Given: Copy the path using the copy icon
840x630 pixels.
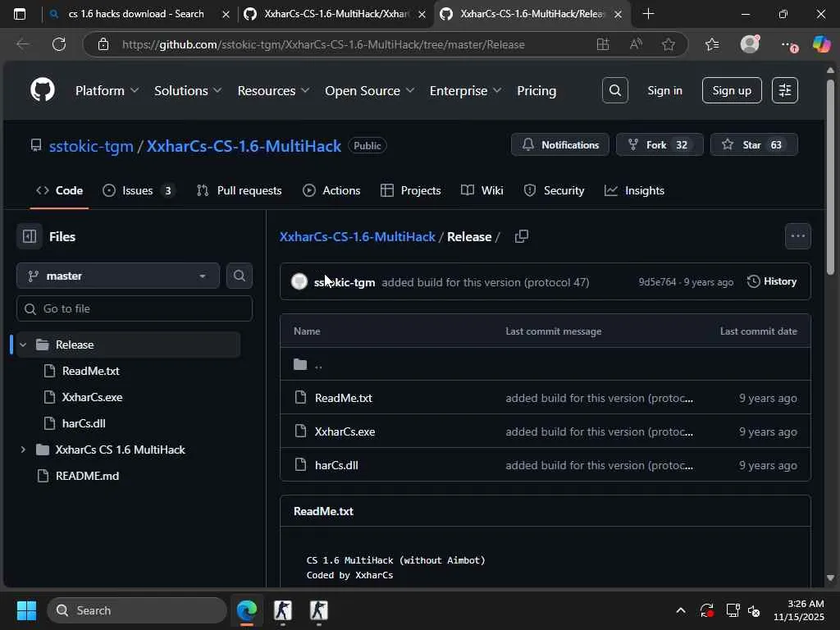Looking at the screenshot, I should (x=521, y=236).
